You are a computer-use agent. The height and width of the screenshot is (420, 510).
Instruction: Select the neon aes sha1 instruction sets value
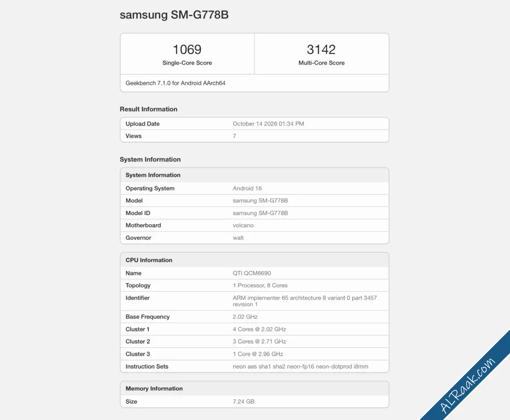pos(300,367)
